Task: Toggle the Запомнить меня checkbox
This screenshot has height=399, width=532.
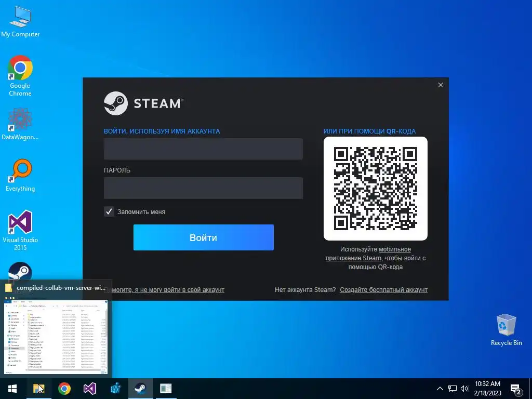Action: point(109,212)
